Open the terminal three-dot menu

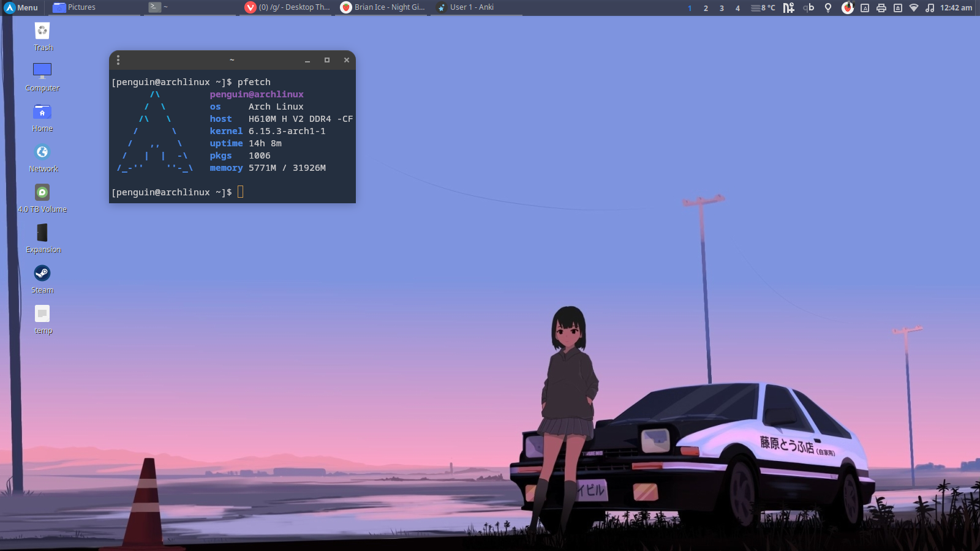[x=118, y=60]
